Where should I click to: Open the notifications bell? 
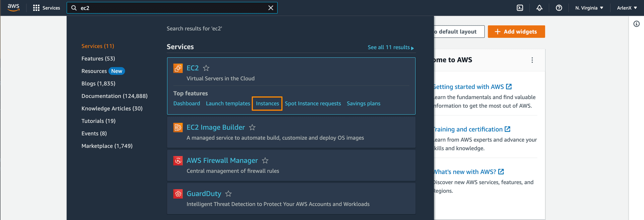tap(539, 8)
